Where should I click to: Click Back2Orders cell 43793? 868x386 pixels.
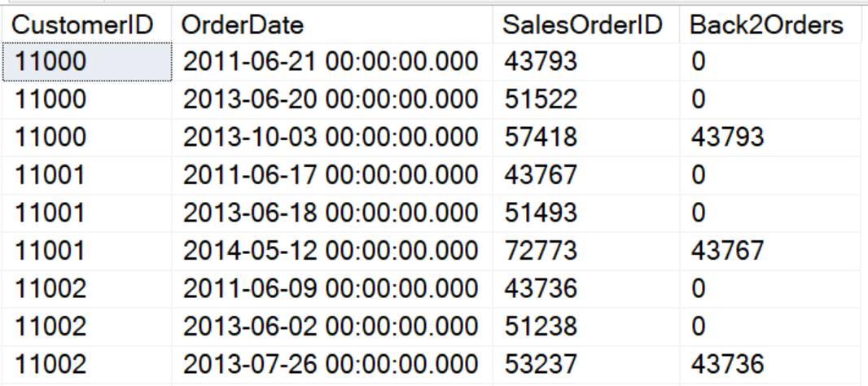point(774,138)
